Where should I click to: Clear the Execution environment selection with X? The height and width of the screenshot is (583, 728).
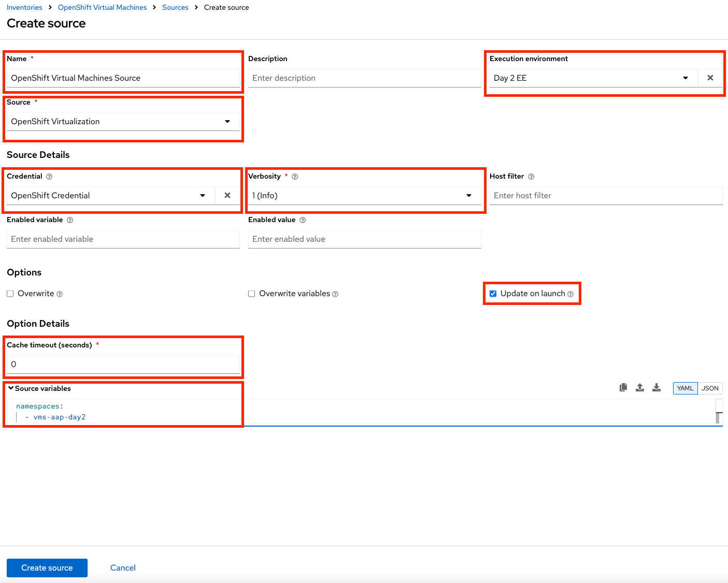click(710, 78)
